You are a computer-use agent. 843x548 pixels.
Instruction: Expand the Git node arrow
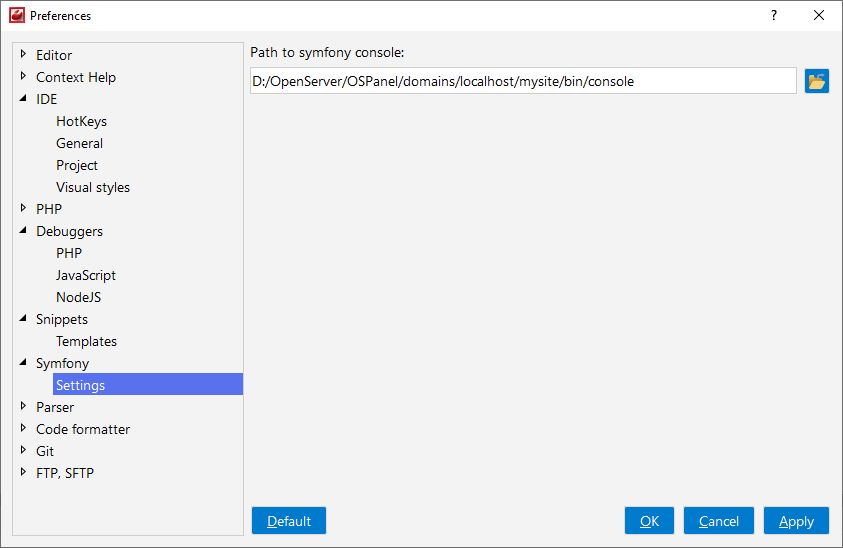23,450
